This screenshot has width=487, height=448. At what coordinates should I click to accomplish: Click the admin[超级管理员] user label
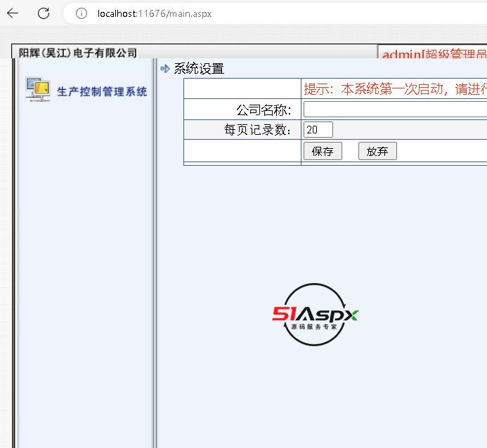434,54
